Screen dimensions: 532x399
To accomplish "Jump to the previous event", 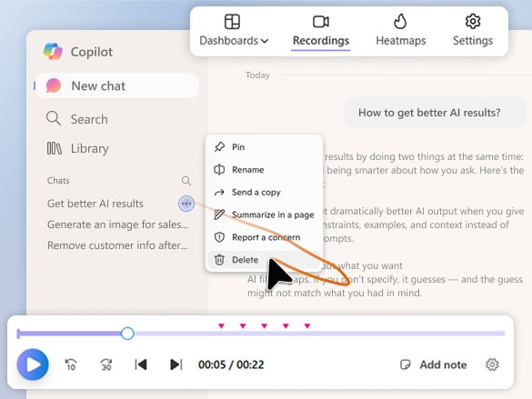I will click(x=141, y=364).
